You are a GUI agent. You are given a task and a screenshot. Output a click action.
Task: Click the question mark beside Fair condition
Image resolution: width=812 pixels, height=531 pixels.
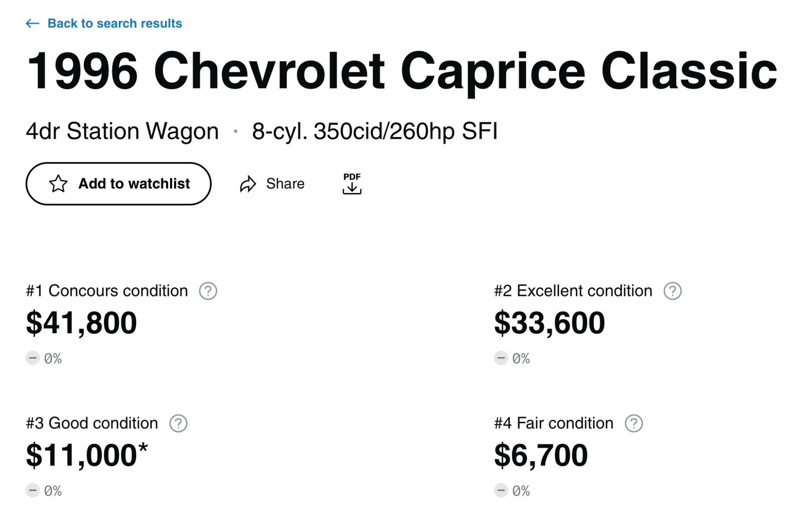pos(634,423)
